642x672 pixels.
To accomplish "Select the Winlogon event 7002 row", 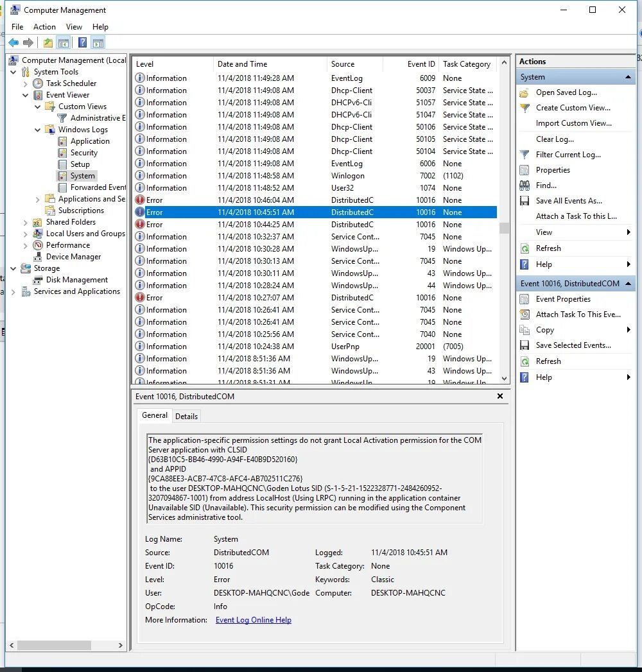I will tap(315, 176).
